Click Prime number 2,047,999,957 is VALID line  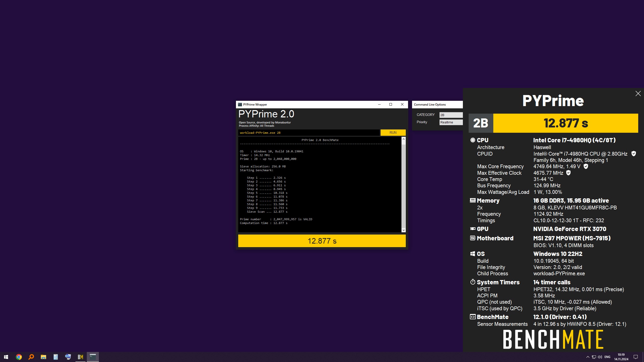click(x=276, y=219)
